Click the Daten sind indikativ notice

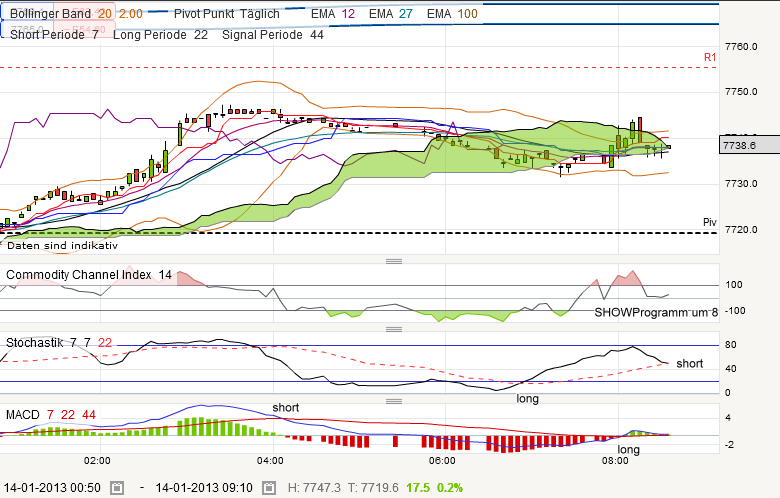click(x=62, y=245)
